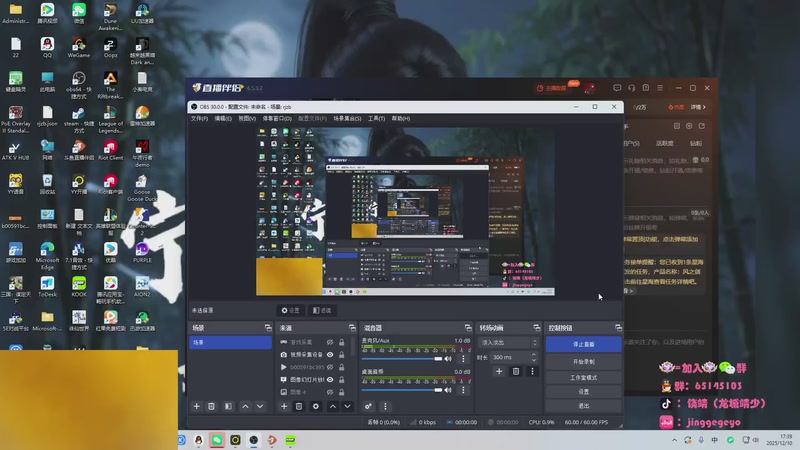Show the hidden game capture source

point(330,342)
